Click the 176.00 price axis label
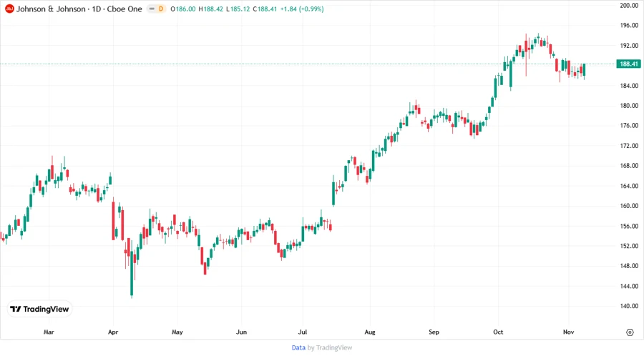Viewport: 644px width, 356px height. 629,126
